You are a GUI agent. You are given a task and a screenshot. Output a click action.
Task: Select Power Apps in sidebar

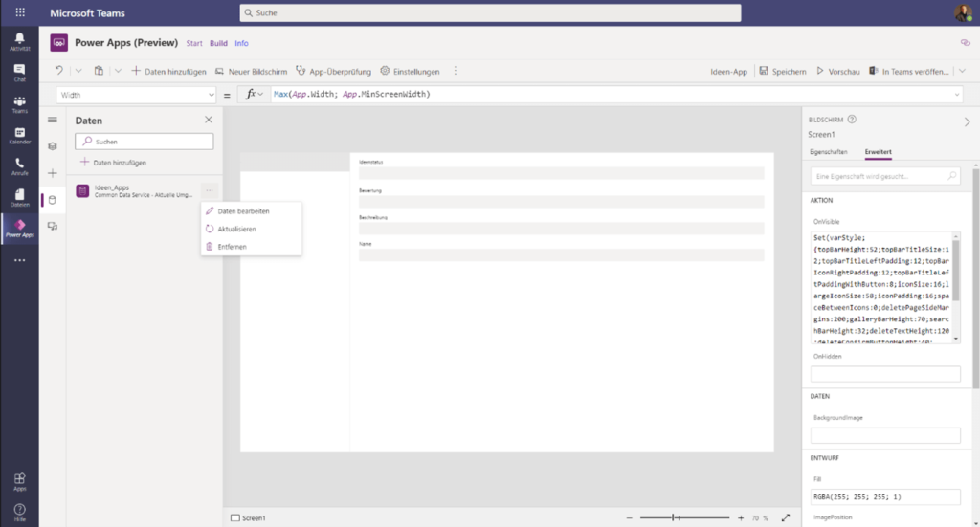pos(19,229)
